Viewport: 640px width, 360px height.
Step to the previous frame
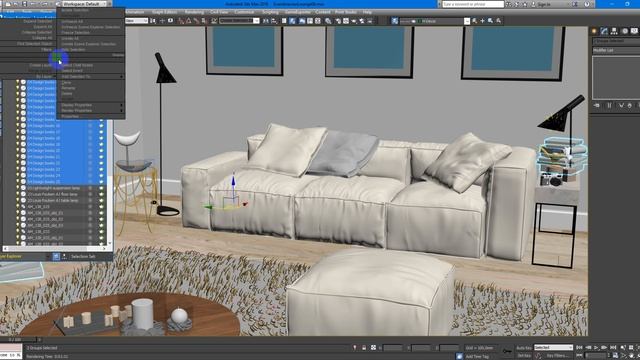tap(588, 347)
